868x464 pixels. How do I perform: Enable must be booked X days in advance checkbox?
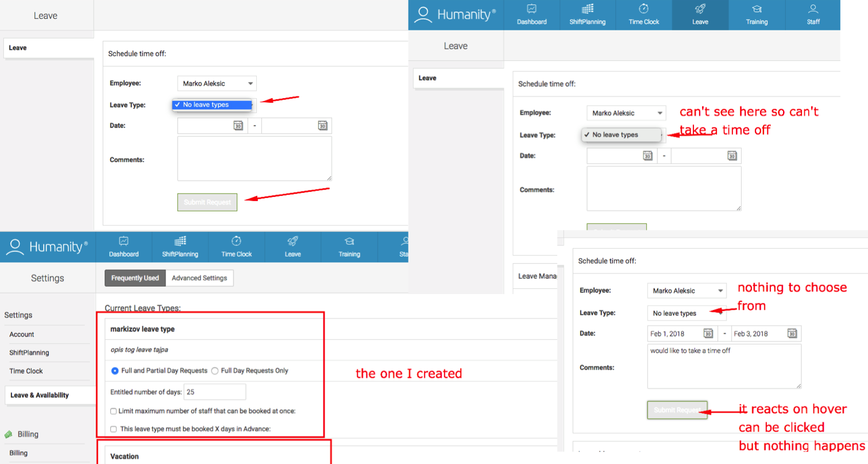(x=113, y=429)
